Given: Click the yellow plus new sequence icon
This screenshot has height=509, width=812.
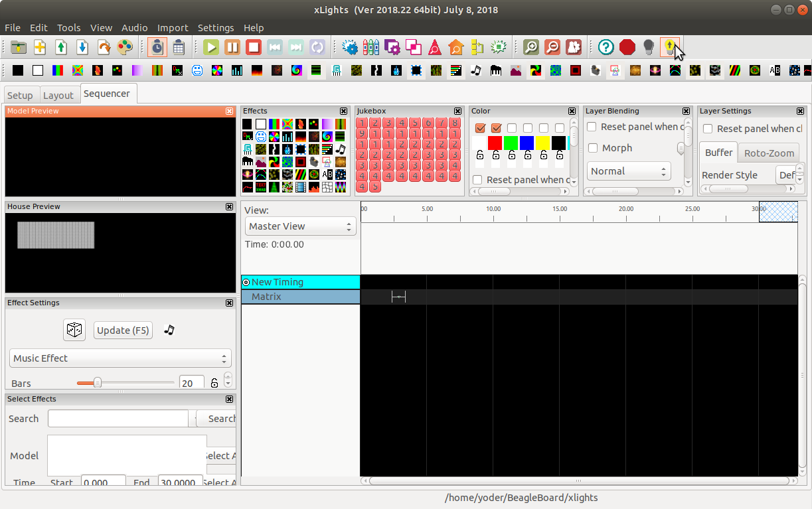Looking at the screenshot, I should pyautogui.click(x=40, y=47).
